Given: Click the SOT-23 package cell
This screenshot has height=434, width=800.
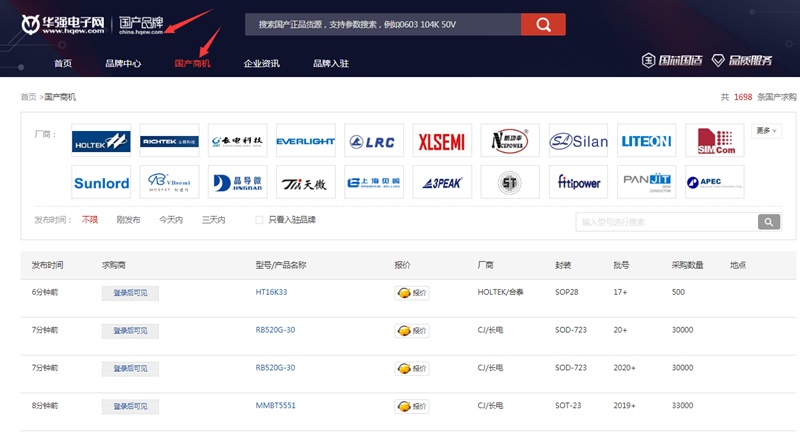Looking at the screenshot, I should click(x=568, y=405).
